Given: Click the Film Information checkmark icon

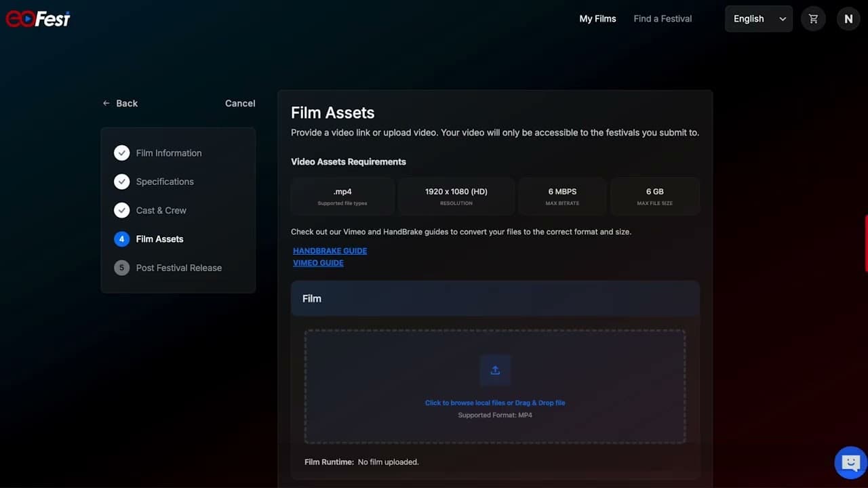Looking at the screenshot, I should coord(121,153).
